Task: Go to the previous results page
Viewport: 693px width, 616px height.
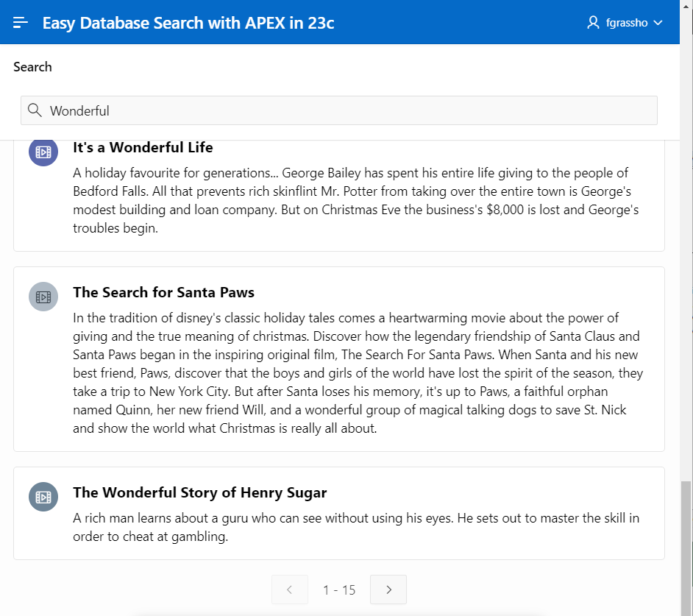Action: pos(290,590)
